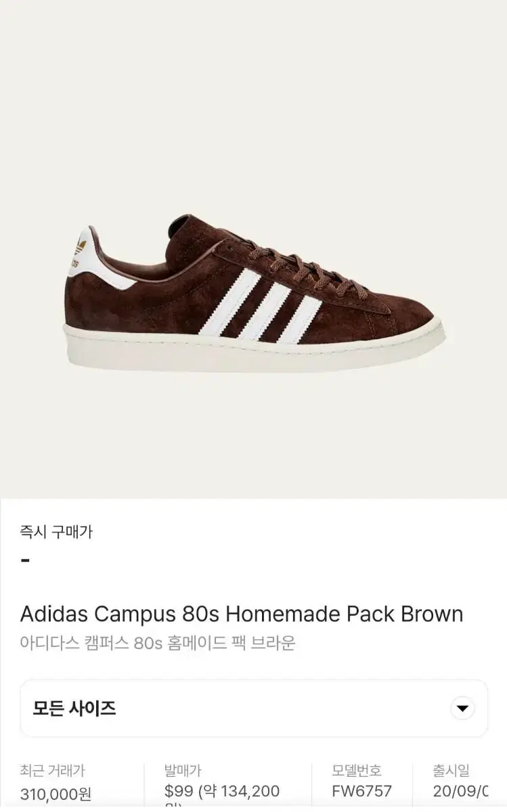Image resolution: width=507 pixels, height=812 pixels.
Task: Tap the empty beige background above the shoe
Action: pos(254,101)
